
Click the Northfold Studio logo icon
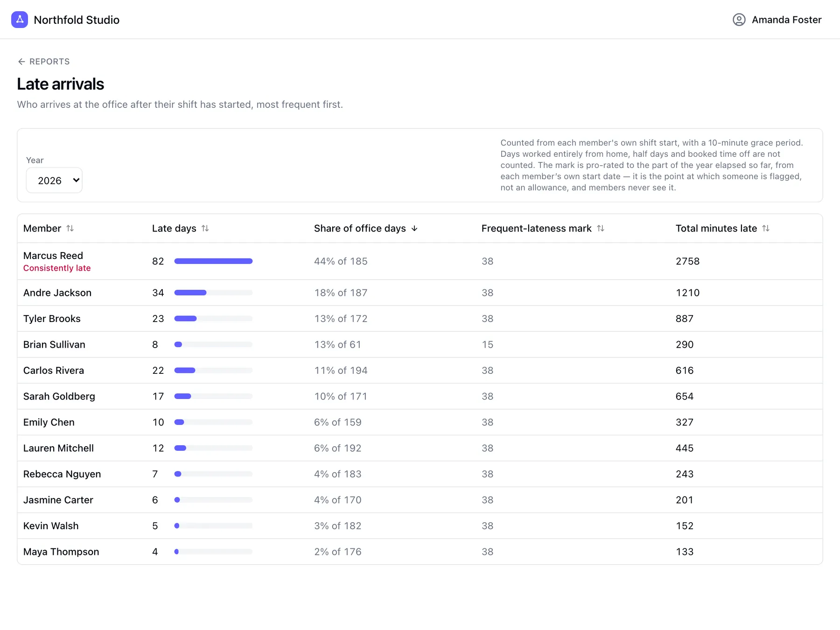click(x=20, y=20)
